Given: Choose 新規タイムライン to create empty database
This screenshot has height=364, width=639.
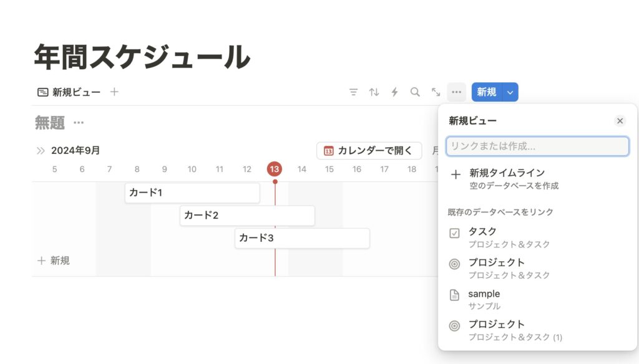Looking at the screenshot, I should click(507, 179).
